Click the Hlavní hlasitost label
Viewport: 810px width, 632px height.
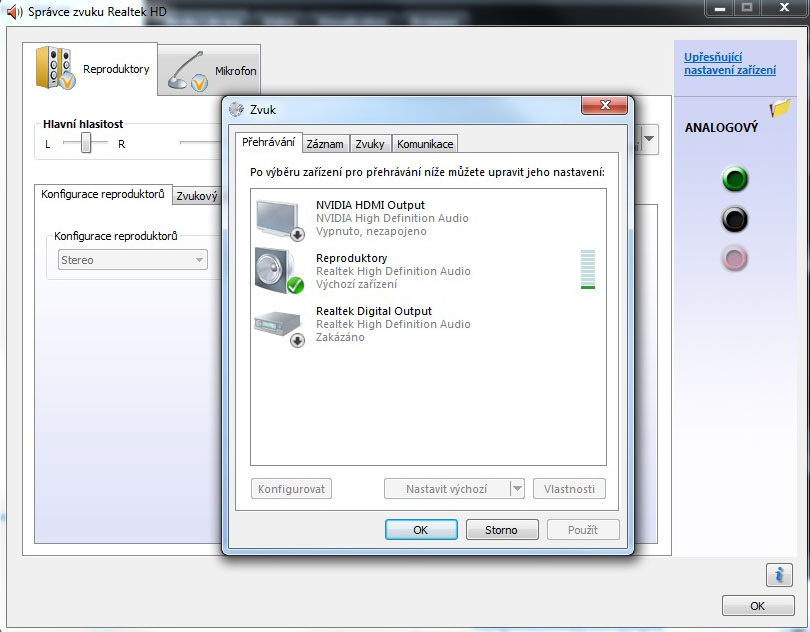[83, 124]
